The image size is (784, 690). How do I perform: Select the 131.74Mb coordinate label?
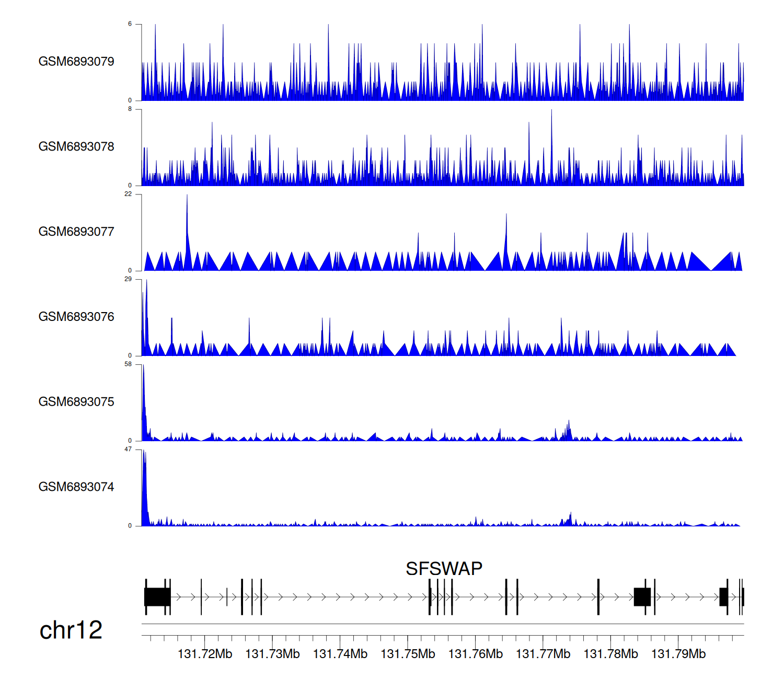[340, 654]
